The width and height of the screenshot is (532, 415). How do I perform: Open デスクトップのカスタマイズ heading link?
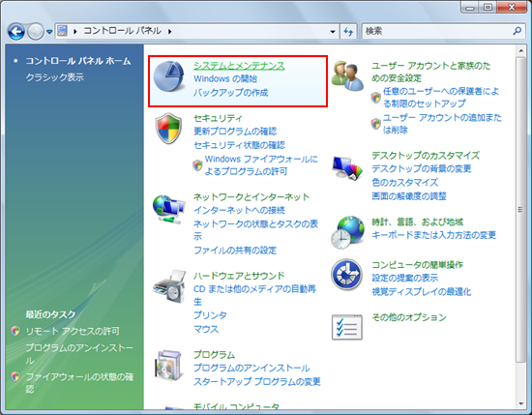[x=426, y=156]
